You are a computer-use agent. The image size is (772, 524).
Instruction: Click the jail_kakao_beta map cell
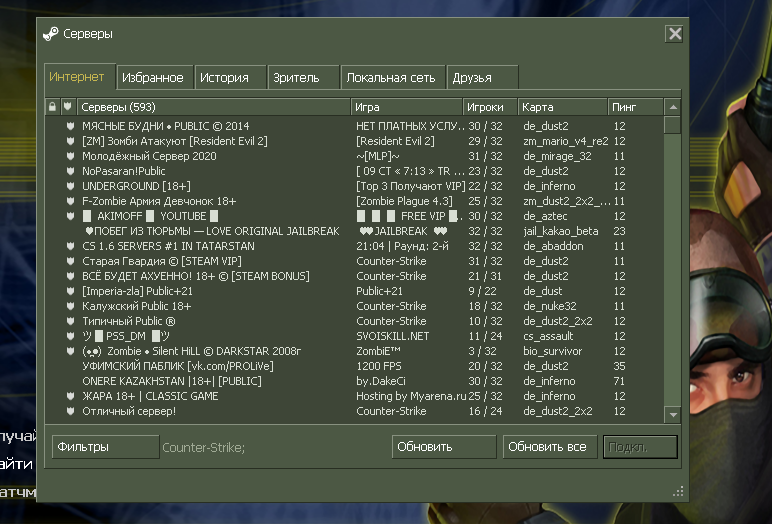[x=561, y=231]
